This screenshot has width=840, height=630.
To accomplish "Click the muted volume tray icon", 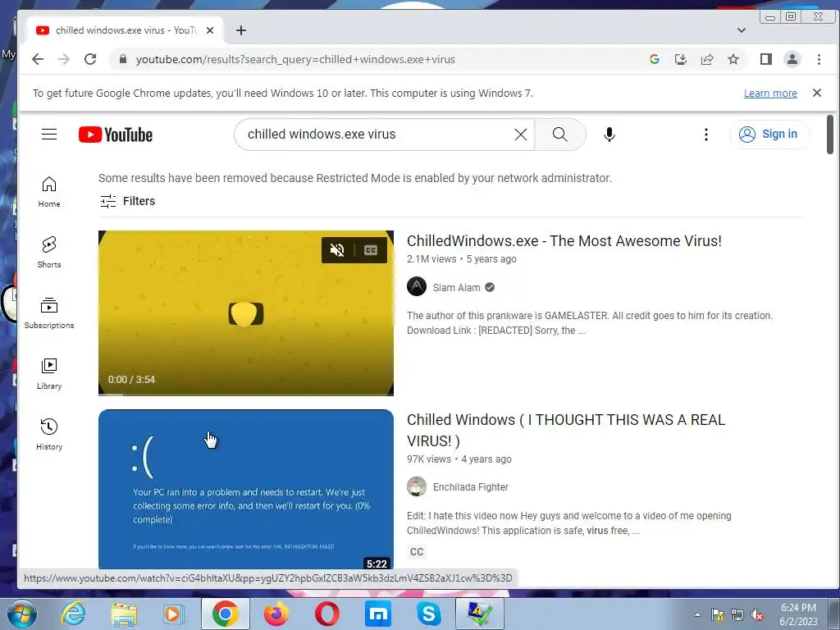I will click(757, 614).
